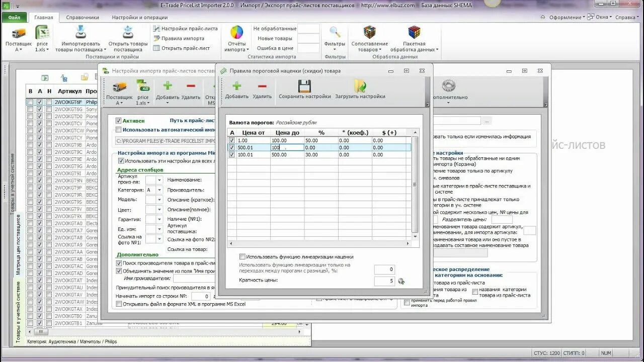The height and width of the screenshot is (362, 644).
Task: Click Добавить plus in import settings window
Action: 168,86
